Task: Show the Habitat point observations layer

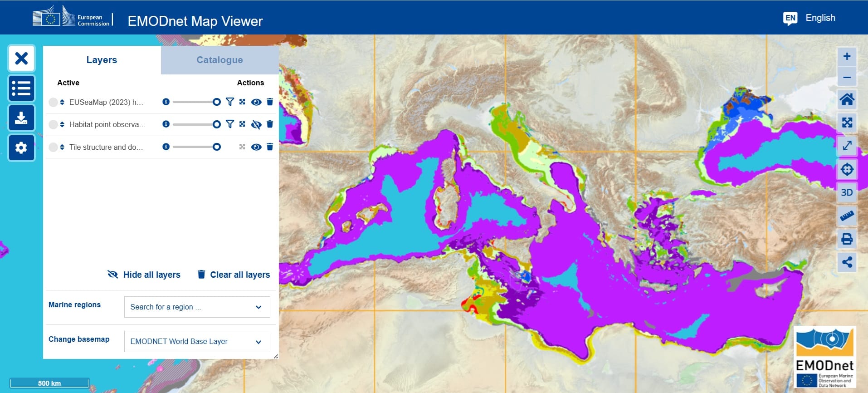Action: [256, 124]
